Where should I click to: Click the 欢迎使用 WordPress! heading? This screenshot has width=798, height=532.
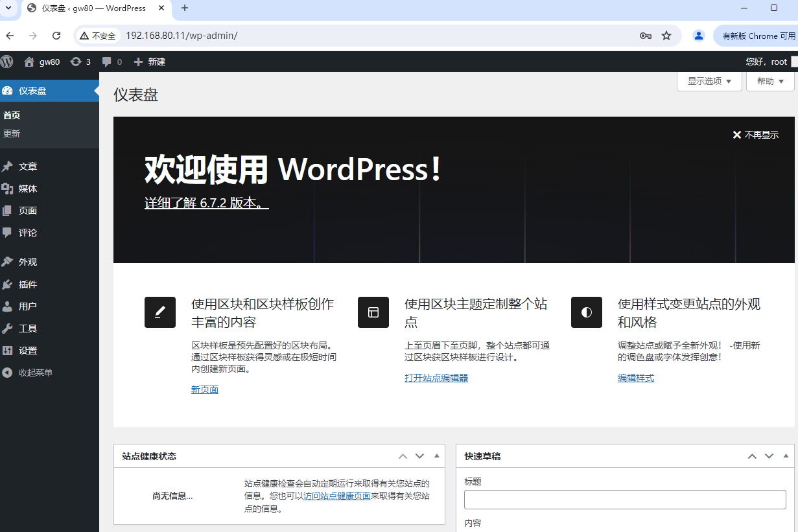[x=293, y=170]
